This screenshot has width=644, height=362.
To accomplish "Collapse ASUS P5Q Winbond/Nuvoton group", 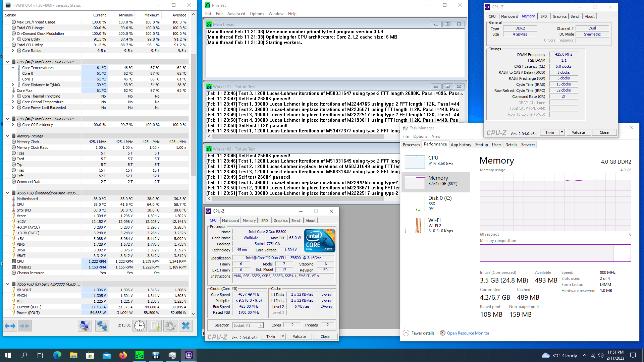I will tap(7, 193).
